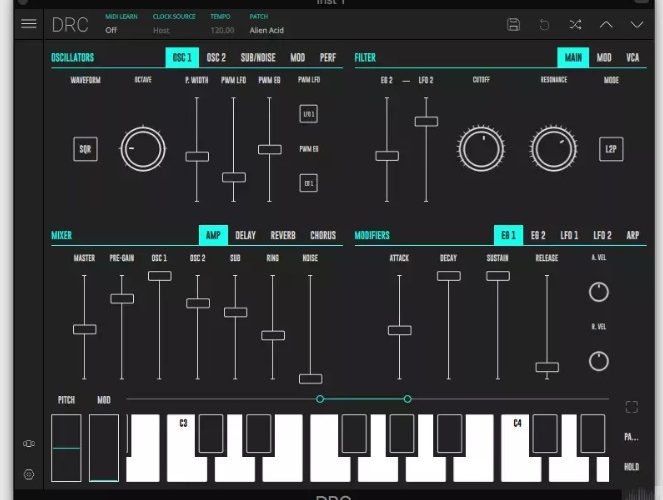Screen dimensions: 663x500
Task: Click the SUB level slider handle
Action: coord(236,312)
